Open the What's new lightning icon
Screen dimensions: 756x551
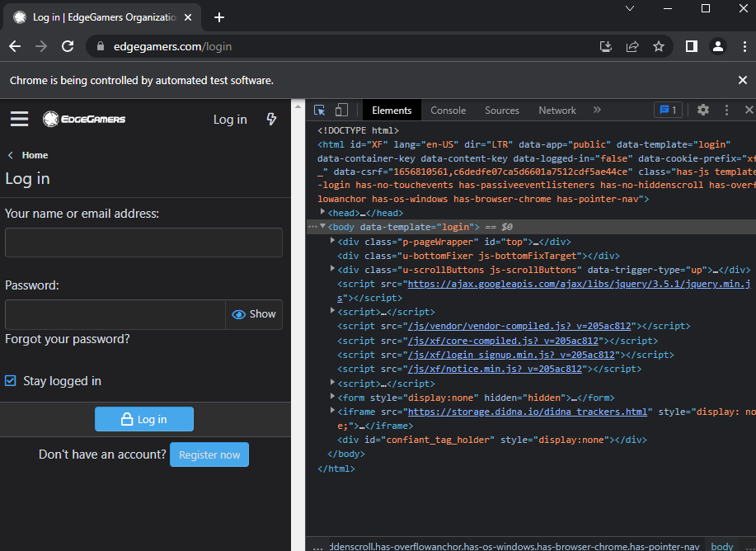pyautogui.click(x=271, y=119)
